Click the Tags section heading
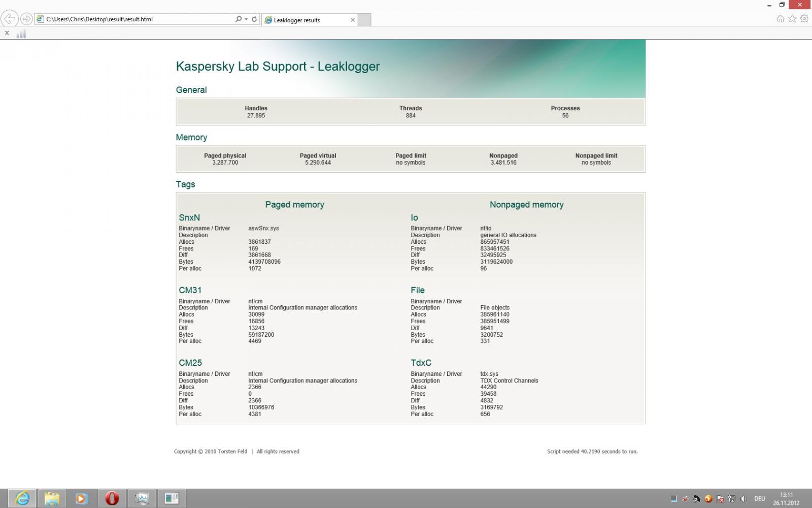Screen dimensions: 812x508 185,184
